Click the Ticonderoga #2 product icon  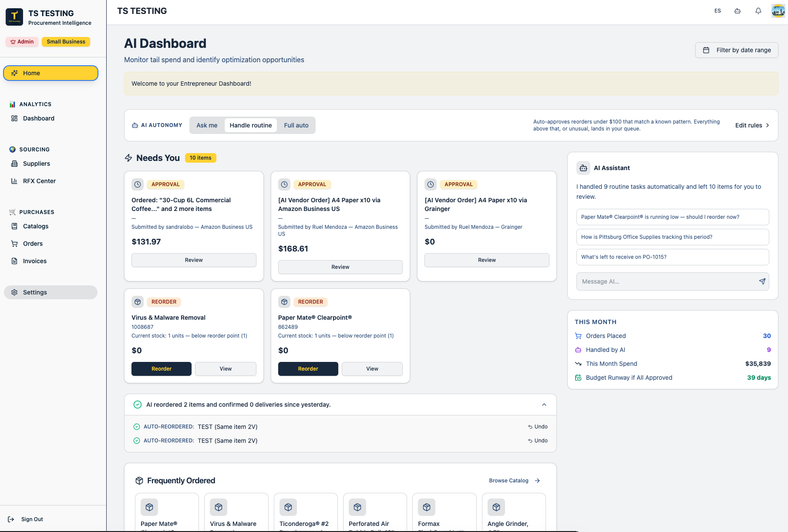click(x=288, y=507)
